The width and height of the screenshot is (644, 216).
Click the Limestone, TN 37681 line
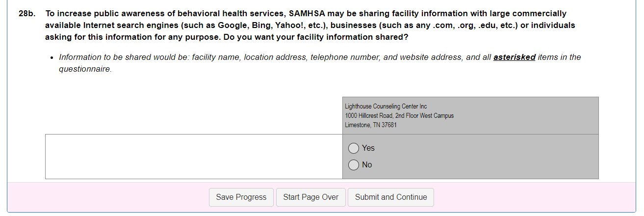coord(370,125)
